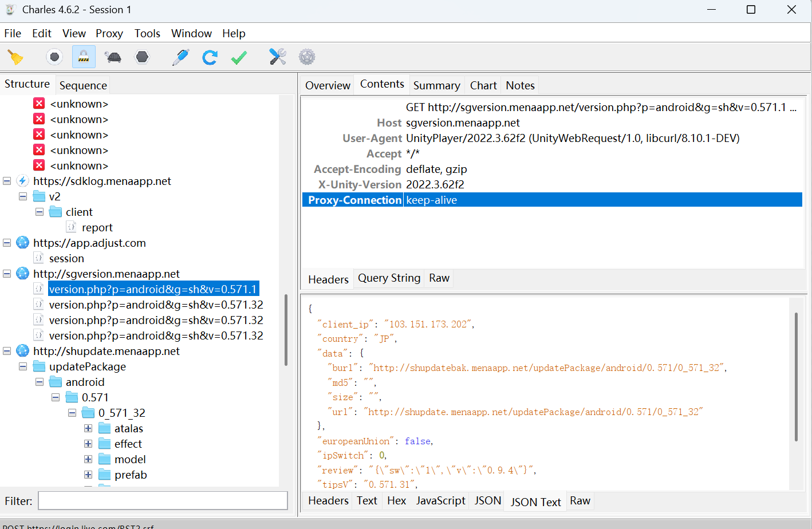This screenshot has height=529, width=812.
Task: Click the blue pen Compose icon
Action: [x=181, y=57]
